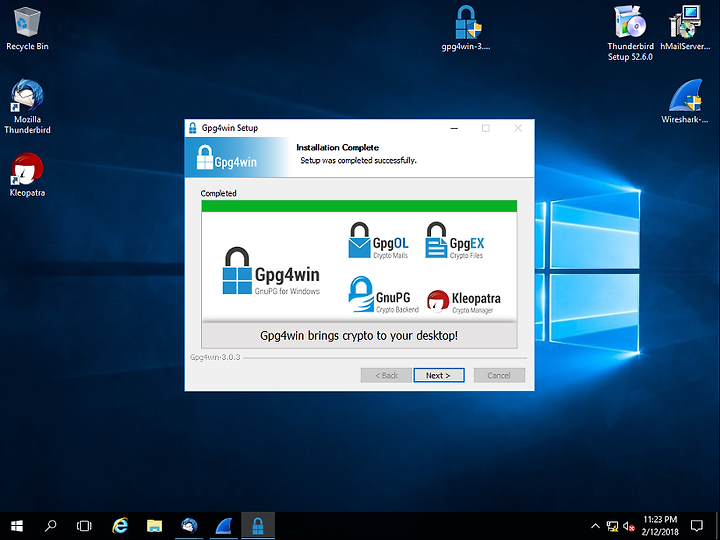
Task: Click the GpgOL Crypto Mails logo
Action: [x=378, y=241]
